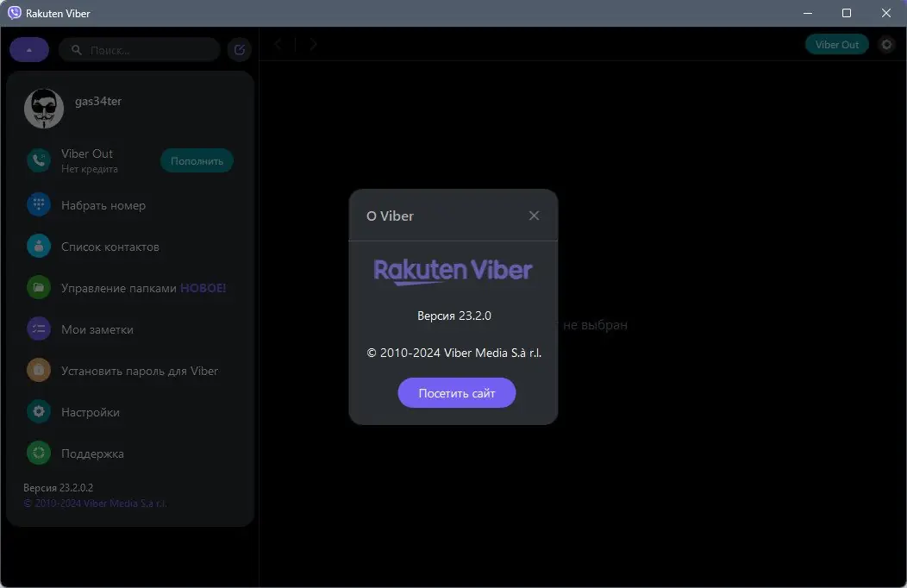Viewport: 907px width, 588px height.
Task: Click the support lifebuoy icon
Action: 39,453
